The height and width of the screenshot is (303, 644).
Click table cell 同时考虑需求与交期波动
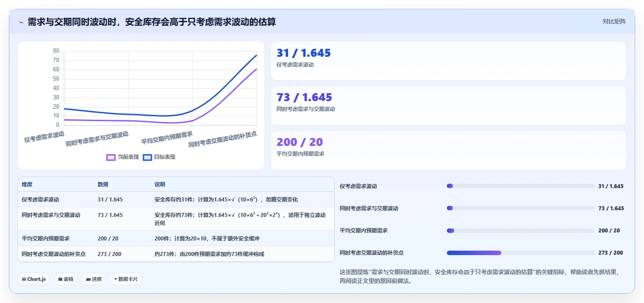coord(51,215)
